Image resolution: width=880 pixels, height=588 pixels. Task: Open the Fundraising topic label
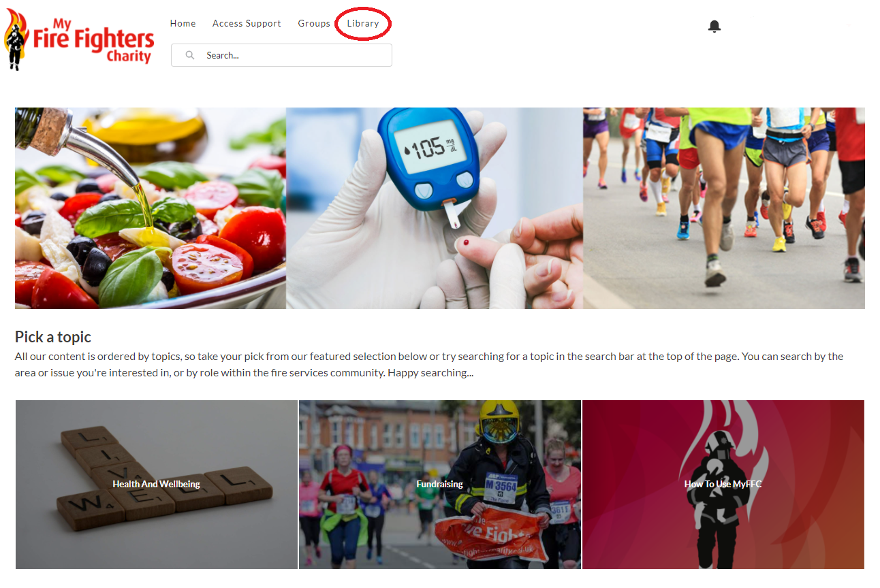coord(440,484)
